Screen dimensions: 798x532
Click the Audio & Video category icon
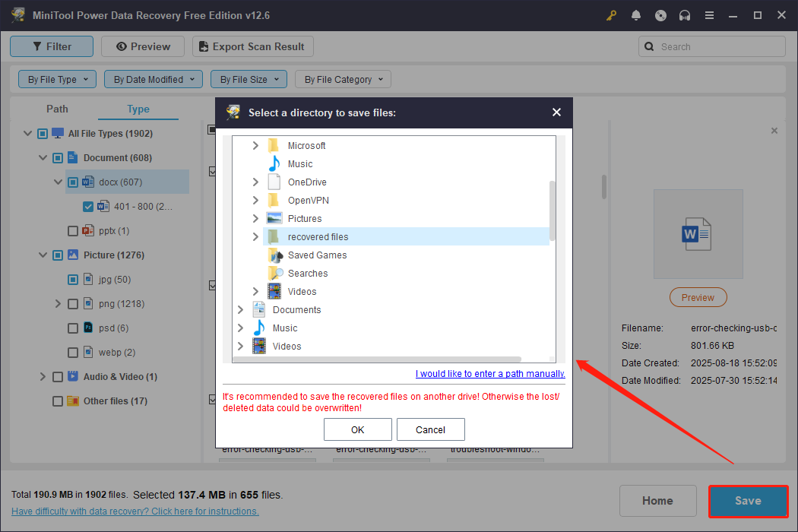click(x=73, y=376)
